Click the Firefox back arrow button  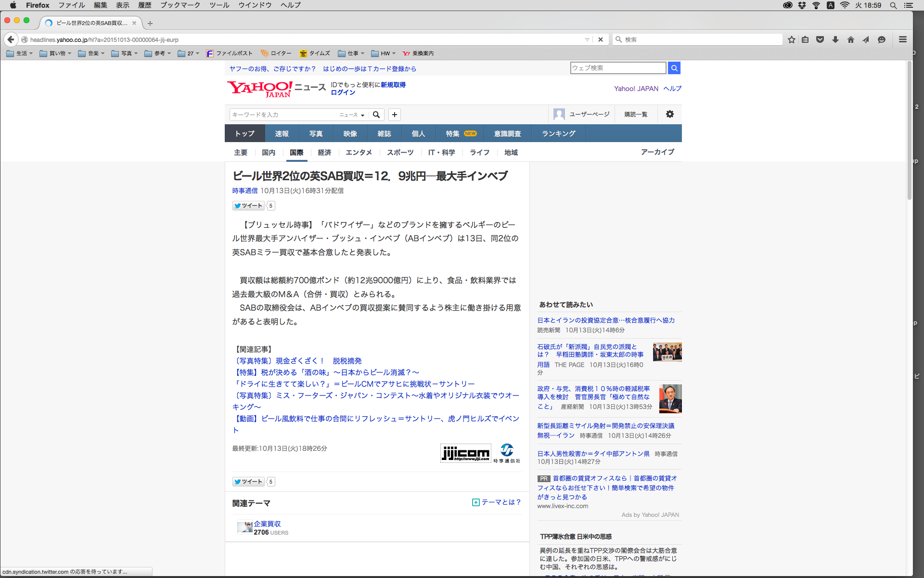[11, 39]
